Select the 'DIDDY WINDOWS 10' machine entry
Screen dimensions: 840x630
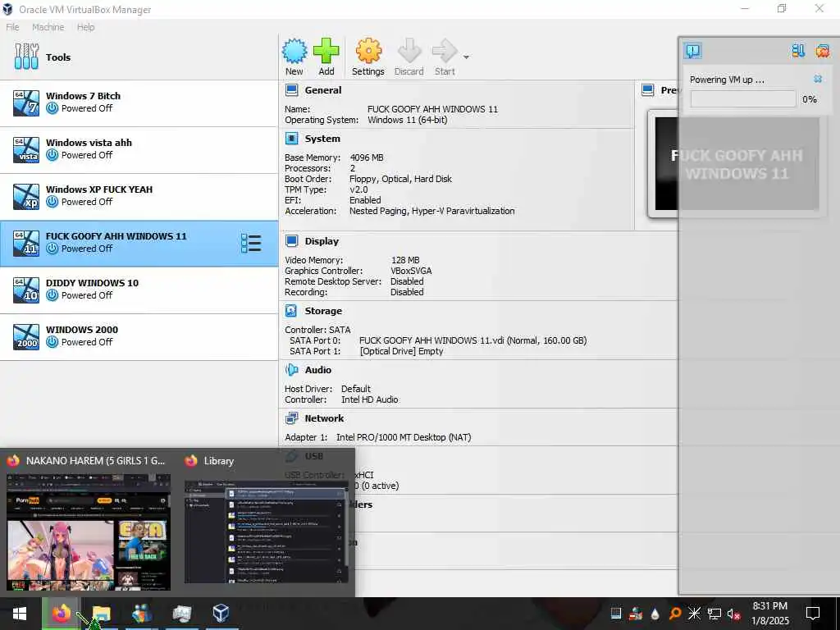(139, 290)
